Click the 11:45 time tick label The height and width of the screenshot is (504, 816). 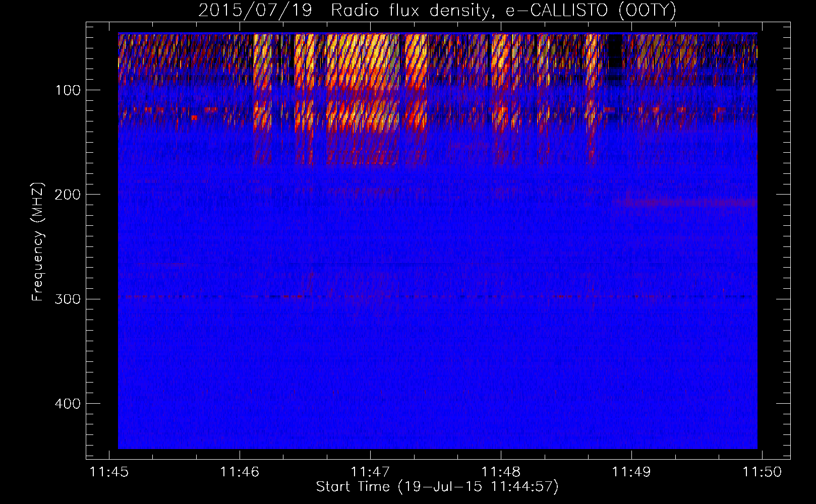point(109,472)
